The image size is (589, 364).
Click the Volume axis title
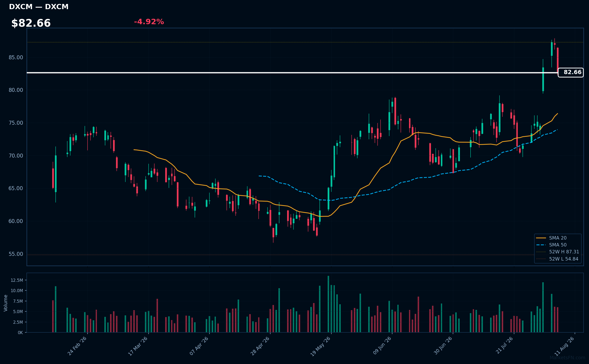coord(6,303)
